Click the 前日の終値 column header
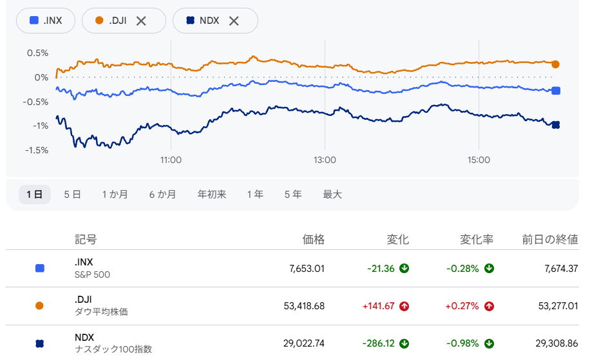Viewport: 590px width, 364px height. click(x=550, y=240)
